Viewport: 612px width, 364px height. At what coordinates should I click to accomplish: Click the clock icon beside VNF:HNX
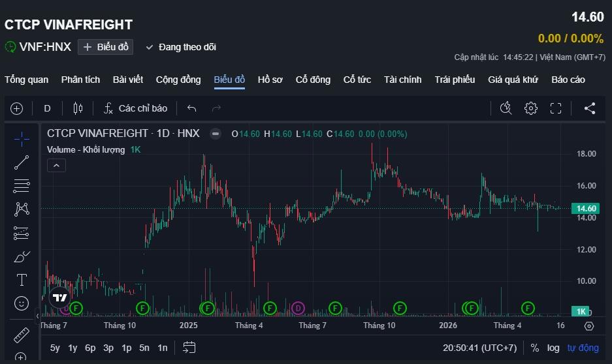click(x=10, y=47)
